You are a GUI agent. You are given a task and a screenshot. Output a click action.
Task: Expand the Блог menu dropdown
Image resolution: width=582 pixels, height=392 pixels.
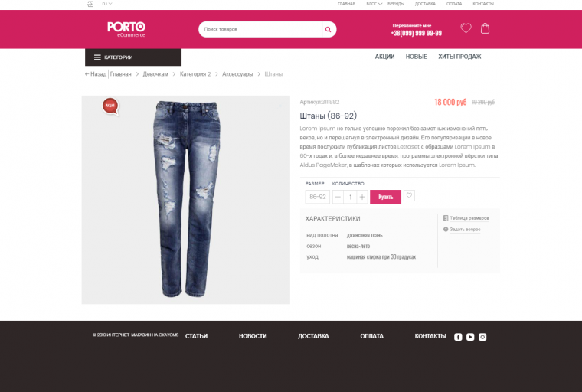[374, 4]
